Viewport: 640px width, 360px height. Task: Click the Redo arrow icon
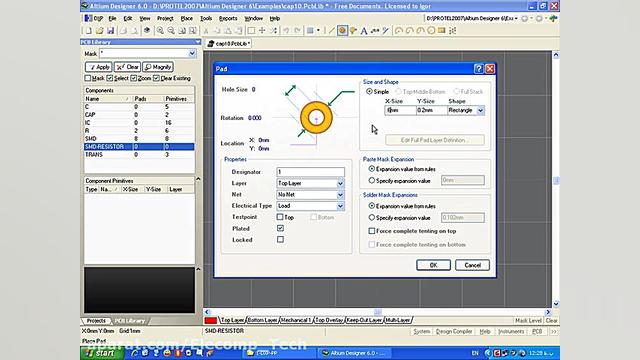pos(297,31)
